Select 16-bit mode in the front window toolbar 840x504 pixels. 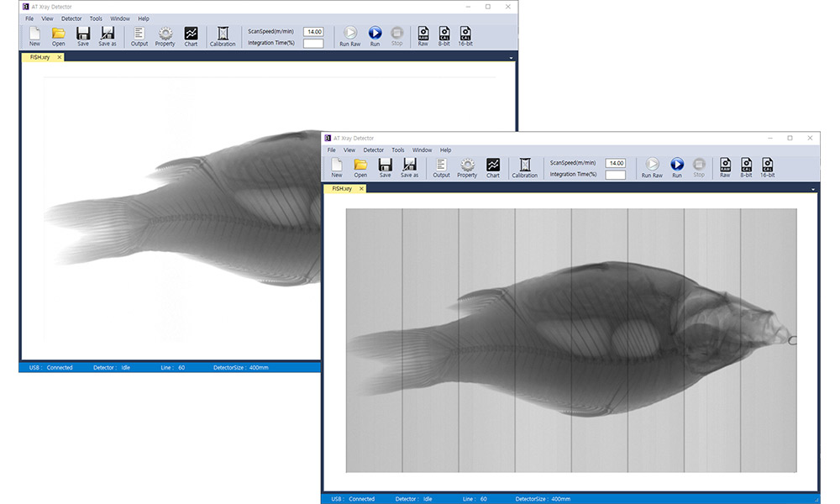pos(768,165)
